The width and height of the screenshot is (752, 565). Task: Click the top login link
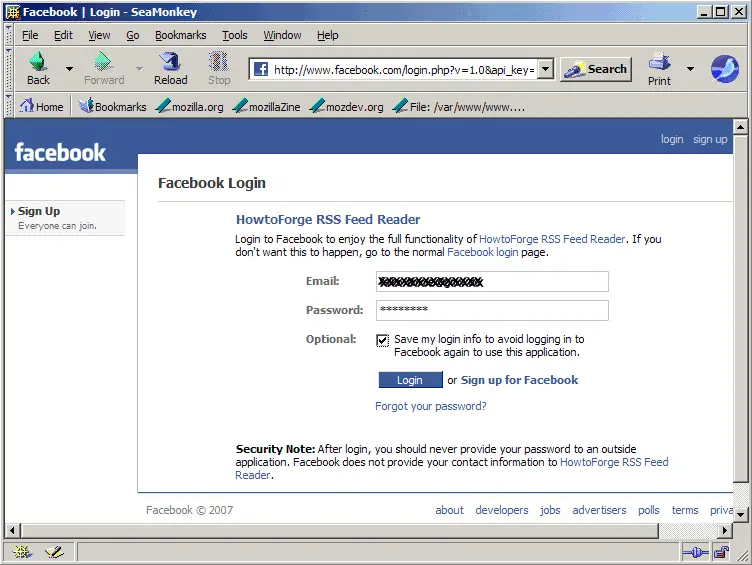coord(672,139)
